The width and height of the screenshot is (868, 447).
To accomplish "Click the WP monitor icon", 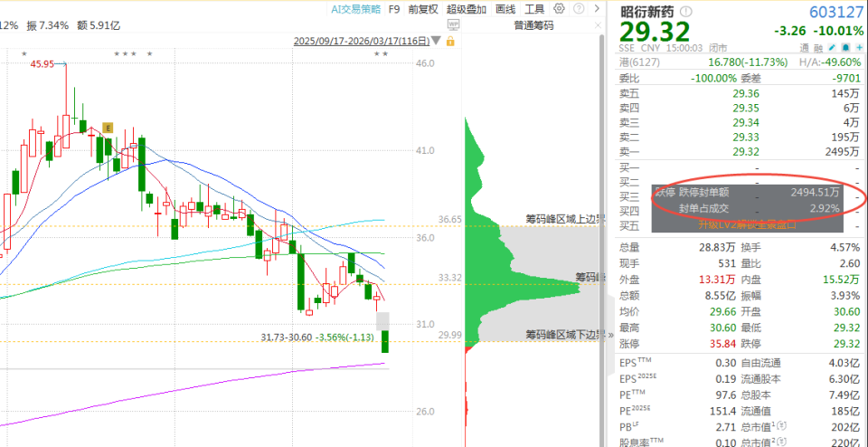I will click(453, 24).
